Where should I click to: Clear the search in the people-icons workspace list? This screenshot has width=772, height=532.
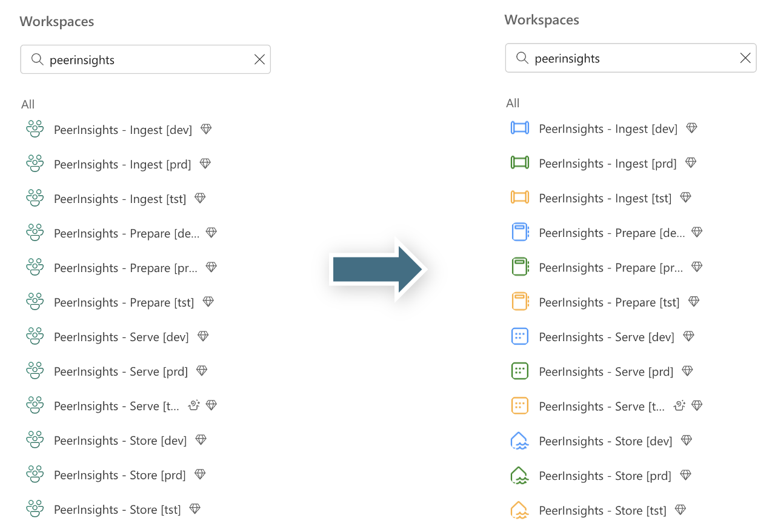pos(259,59)
